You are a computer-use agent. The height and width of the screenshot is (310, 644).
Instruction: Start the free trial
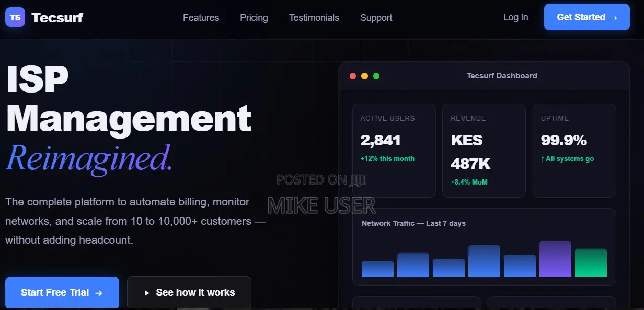pyautogui.click(x=62, y=293)
